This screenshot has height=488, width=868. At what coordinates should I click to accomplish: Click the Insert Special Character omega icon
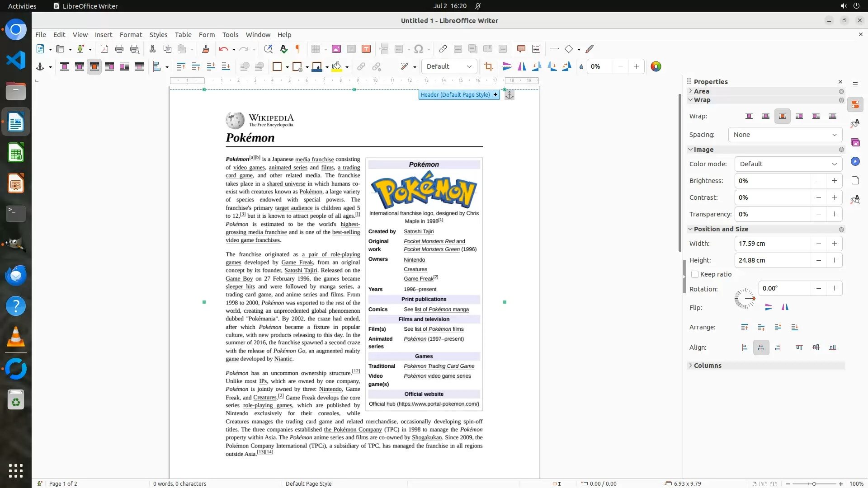[419, 49]
